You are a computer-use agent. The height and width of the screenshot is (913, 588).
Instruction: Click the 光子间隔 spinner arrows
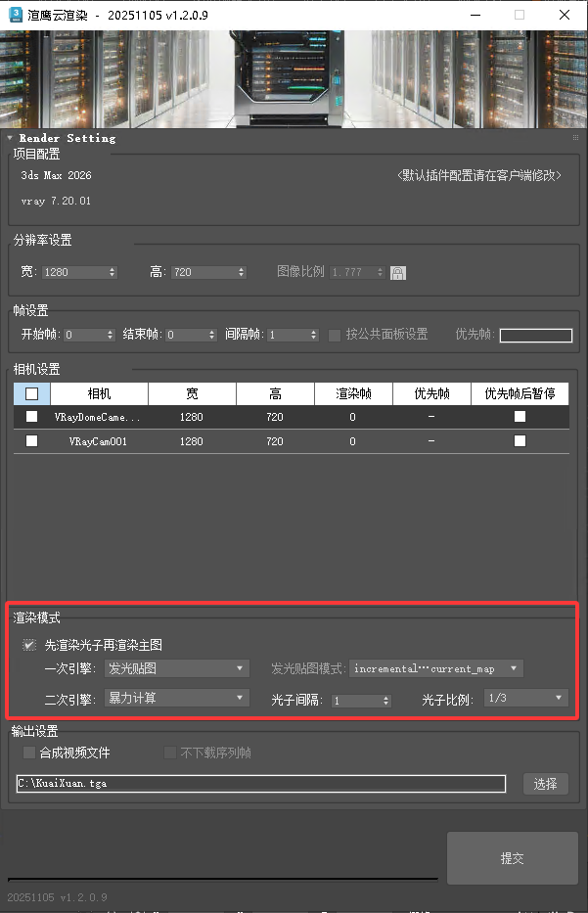tap(386, 701)
